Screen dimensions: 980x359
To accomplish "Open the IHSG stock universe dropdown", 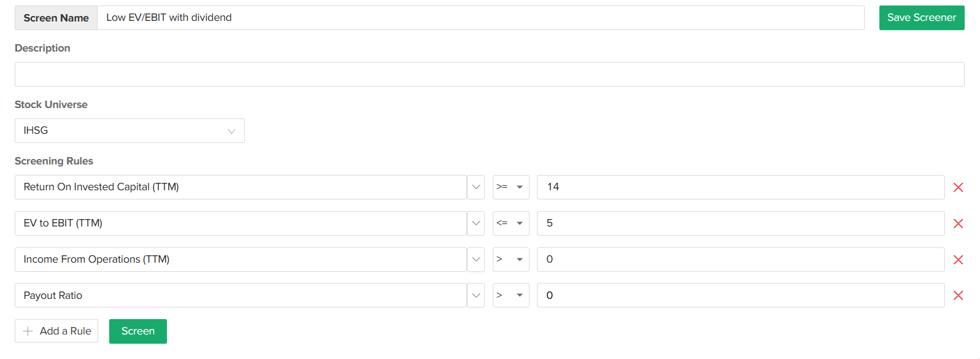I will pos(129,131).
